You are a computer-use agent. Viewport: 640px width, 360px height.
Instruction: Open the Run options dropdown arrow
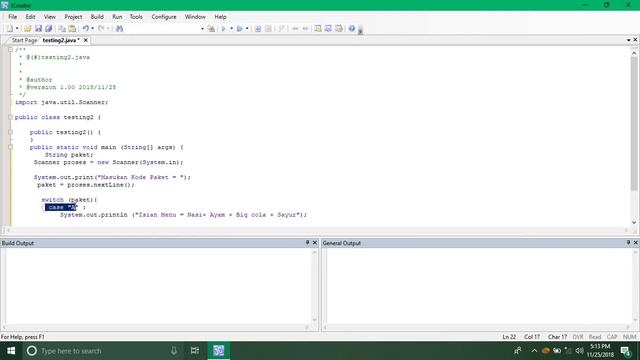tap(247, 29)
